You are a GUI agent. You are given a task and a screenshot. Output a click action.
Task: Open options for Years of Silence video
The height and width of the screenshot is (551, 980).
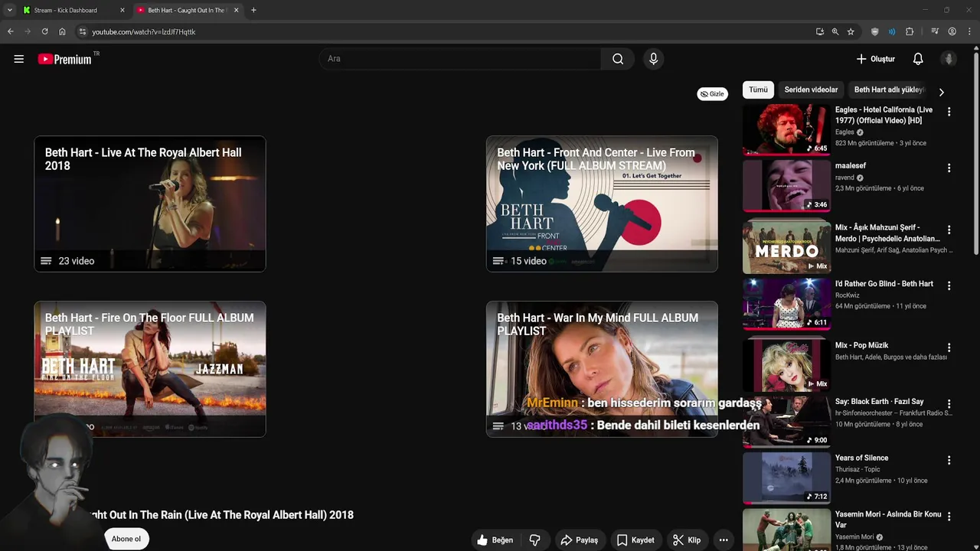[x=949, y=460]
